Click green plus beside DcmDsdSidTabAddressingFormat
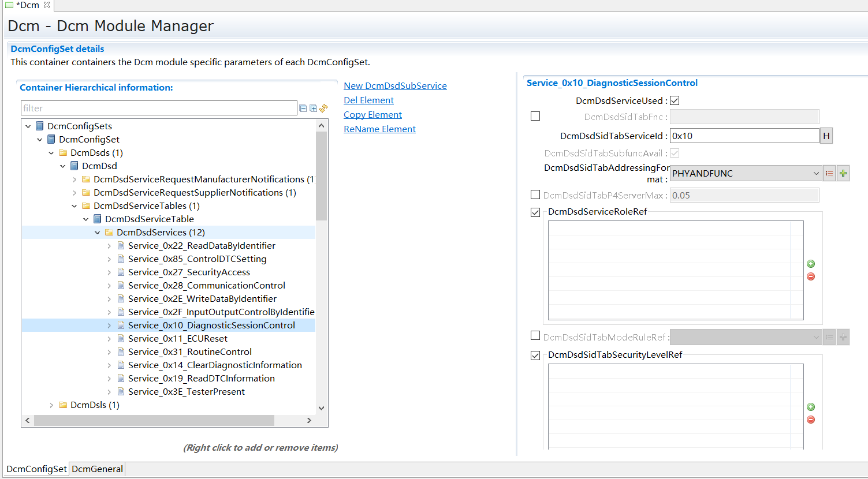868x479 pixels. (843, 173)
